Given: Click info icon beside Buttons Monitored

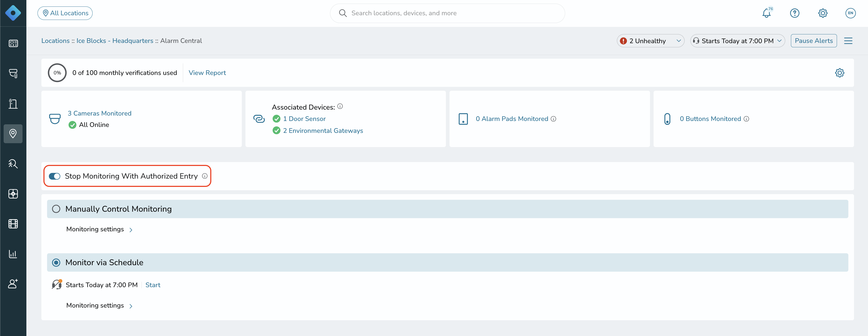Looking at the screenshot, I should tap(746, 119).
